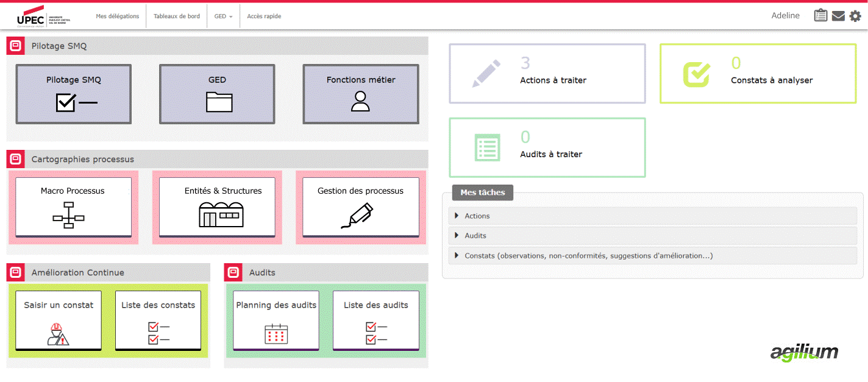Open the Tableaux de bord menu

click(176, 16)
